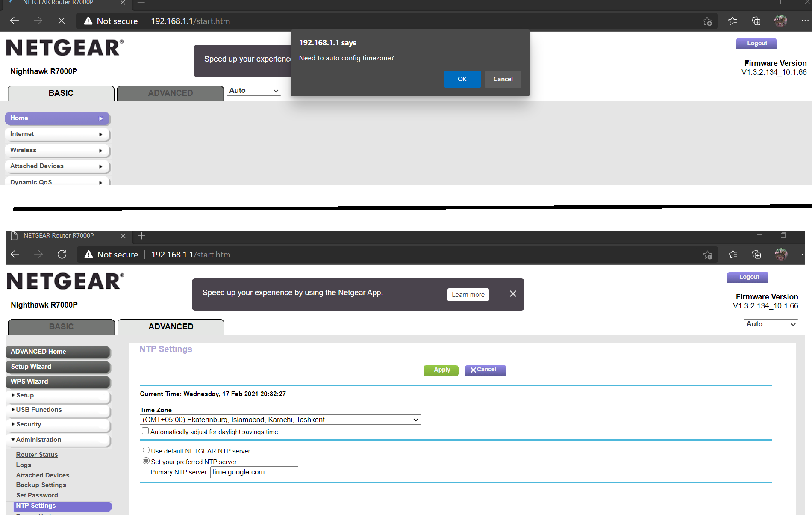The width and height of the screenshot is (812, 515).
Task: Open browser Collections icon
Action: tap(756, 254)
